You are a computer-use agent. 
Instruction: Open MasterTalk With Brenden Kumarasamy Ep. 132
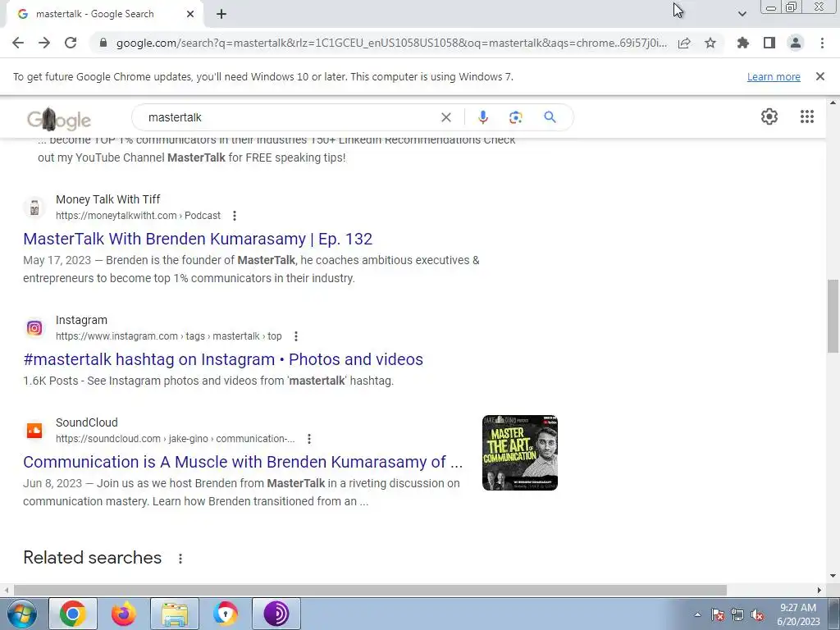(x=198, y=239)
